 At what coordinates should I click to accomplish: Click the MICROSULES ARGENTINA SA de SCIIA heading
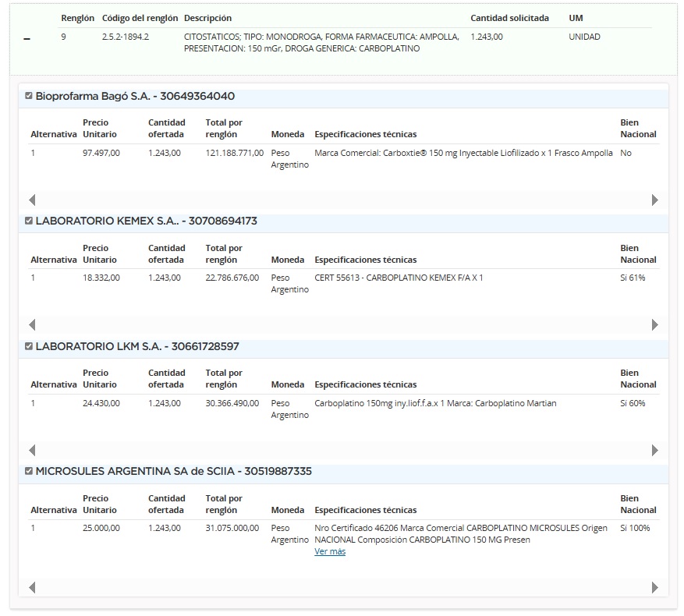tap(173, 471)
